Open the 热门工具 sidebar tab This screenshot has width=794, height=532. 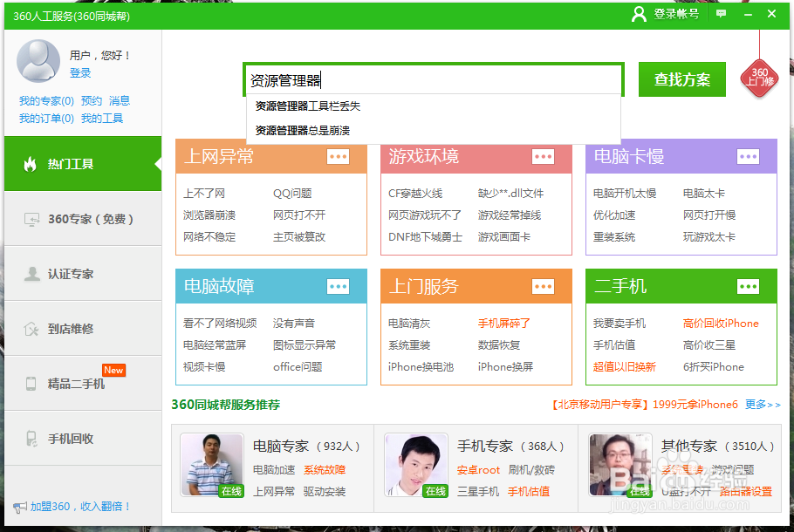pyautogui.click(x=83, y=163)
